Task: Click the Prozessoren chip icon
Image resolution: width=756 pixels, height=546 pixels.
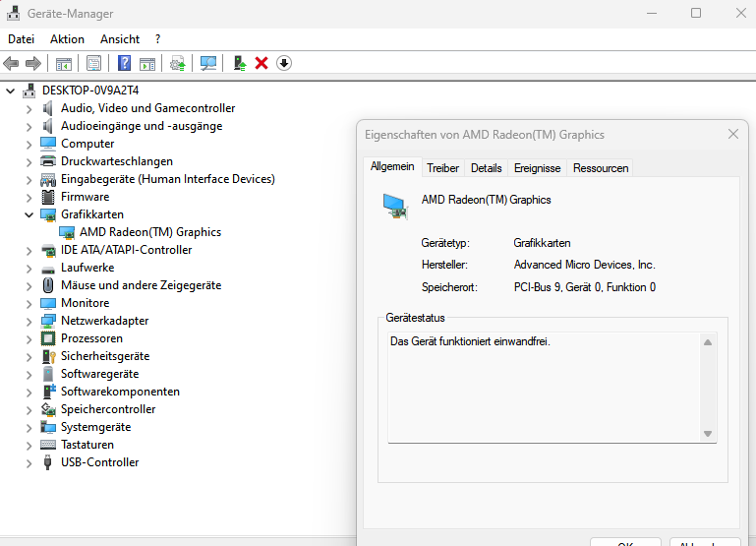Action: point(48,338)
